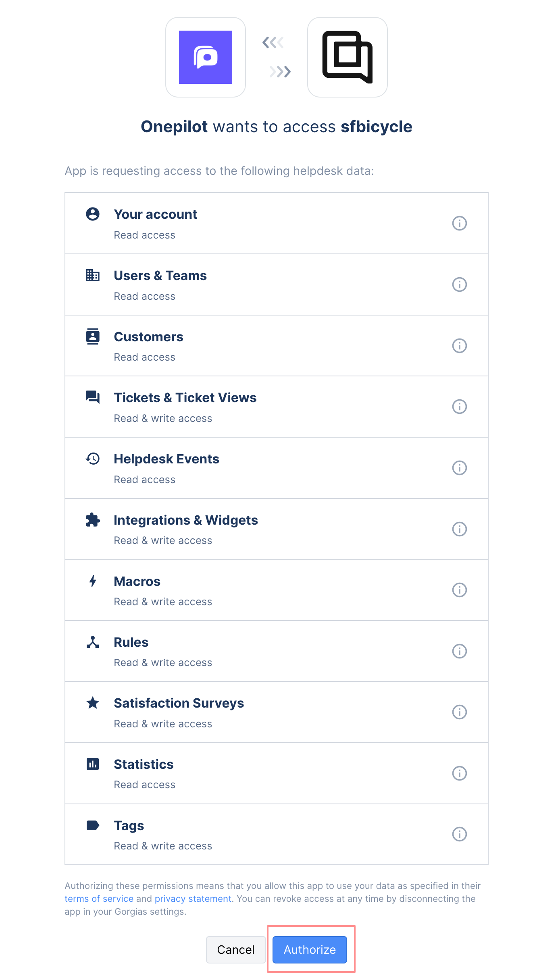Open the terms of service link
This screenshot has width=537, height=980.
pos(99,899)
